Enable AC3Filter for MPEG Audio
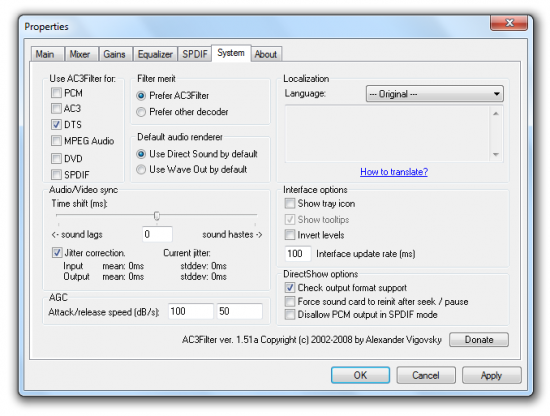 tap(56, 141)
